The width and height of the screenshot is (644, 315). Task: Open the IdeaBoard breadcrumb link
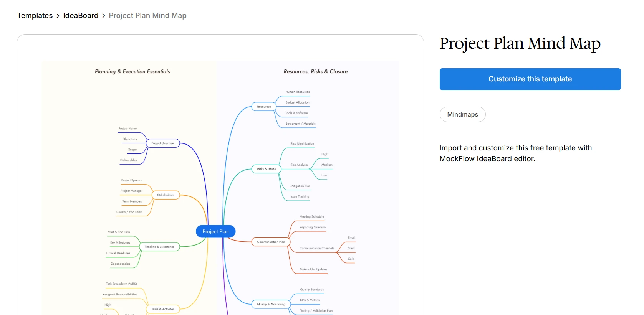point(81,16)
